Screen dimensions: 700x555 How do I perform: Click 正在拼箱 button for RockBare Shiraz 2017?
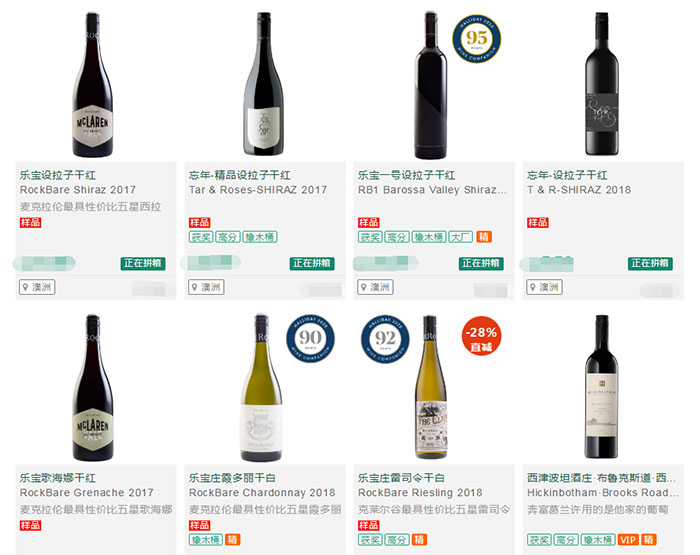[143, 263]
